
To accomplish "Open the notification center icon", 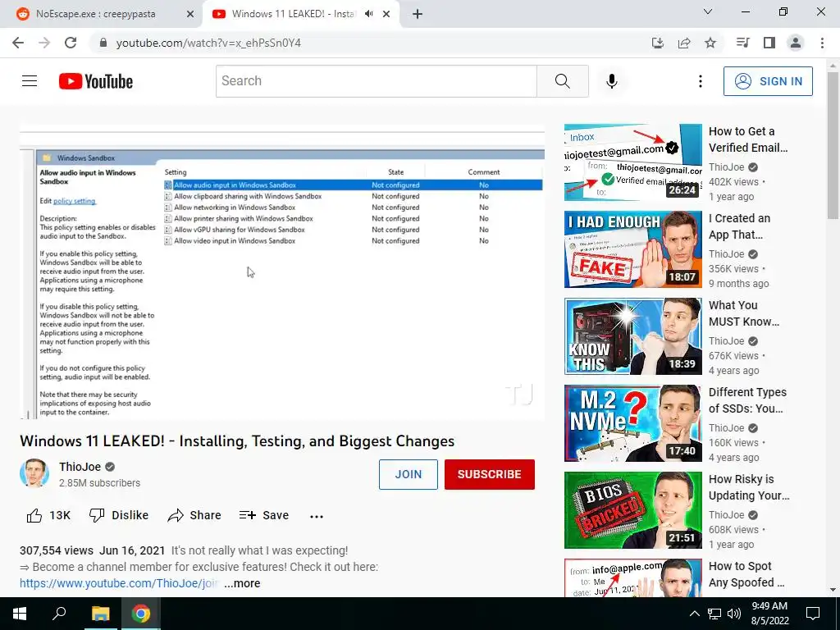I will (x=813, y=614).
